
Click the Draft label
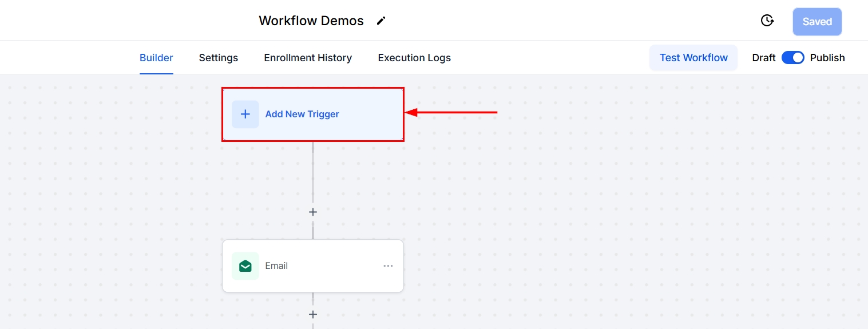[x=764, y=58]
